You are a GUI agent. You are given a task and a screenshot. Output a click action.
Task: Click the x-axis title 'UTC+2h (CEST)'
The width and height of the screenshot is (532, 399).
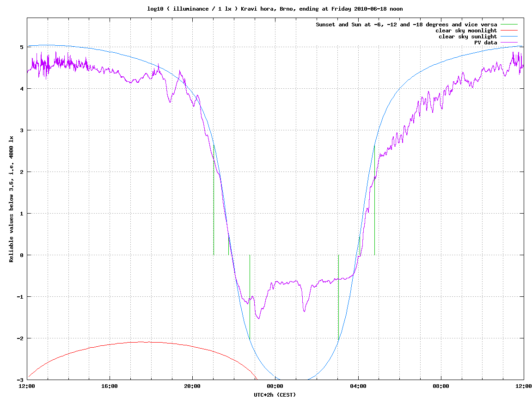point(275,394)
